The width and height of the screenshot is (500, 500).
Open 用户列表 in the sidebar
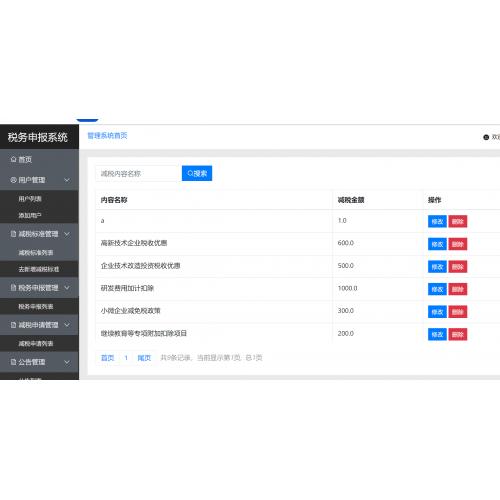pyautogui.click(x=30, y=199)
